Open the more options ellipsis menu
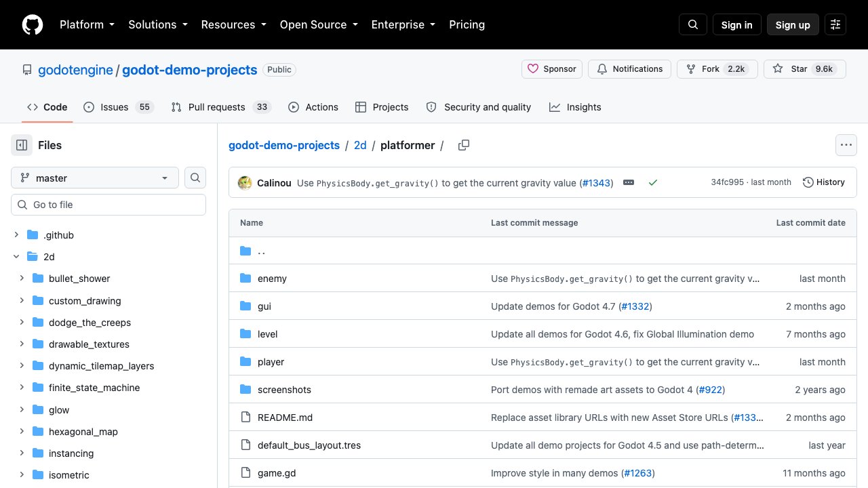Image resolution: width=868 pixels, height=488 pixels. coord(846,145)
